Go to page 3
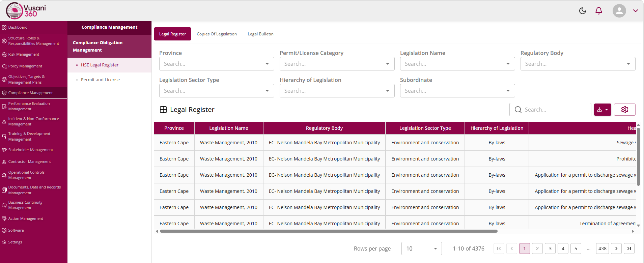The width and height of the screenshot is (644, 263). click(x=550, y=249)
